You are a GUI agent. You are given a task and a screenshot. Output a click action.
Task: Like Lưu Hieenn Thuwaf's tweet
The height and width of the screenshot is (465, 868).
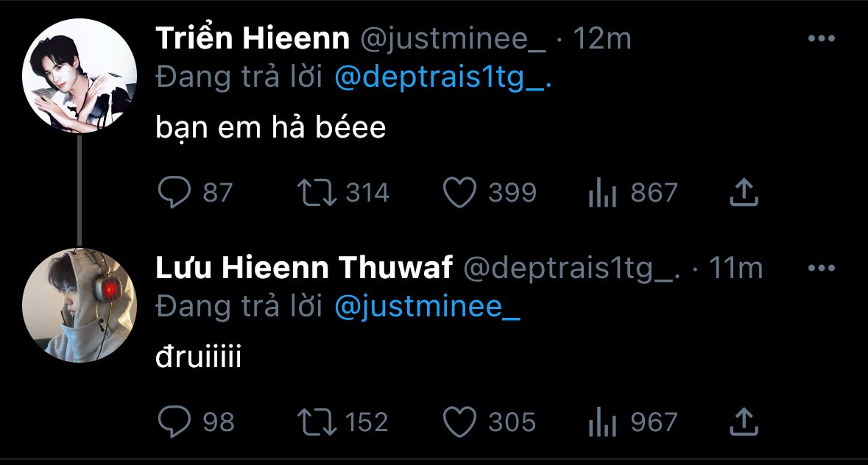click(460, 422)
